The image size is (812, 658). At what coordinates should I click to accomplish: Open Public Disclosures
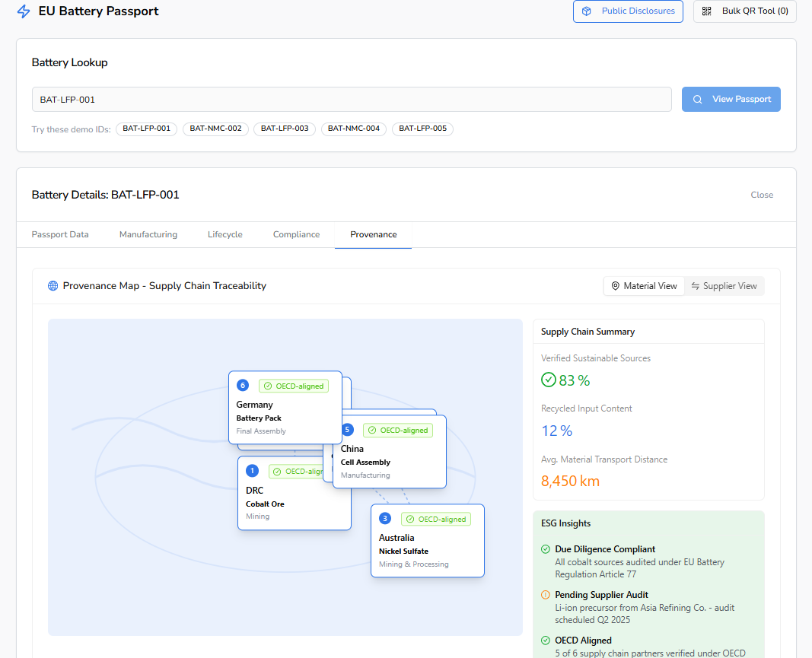click(x=628, y=11)
